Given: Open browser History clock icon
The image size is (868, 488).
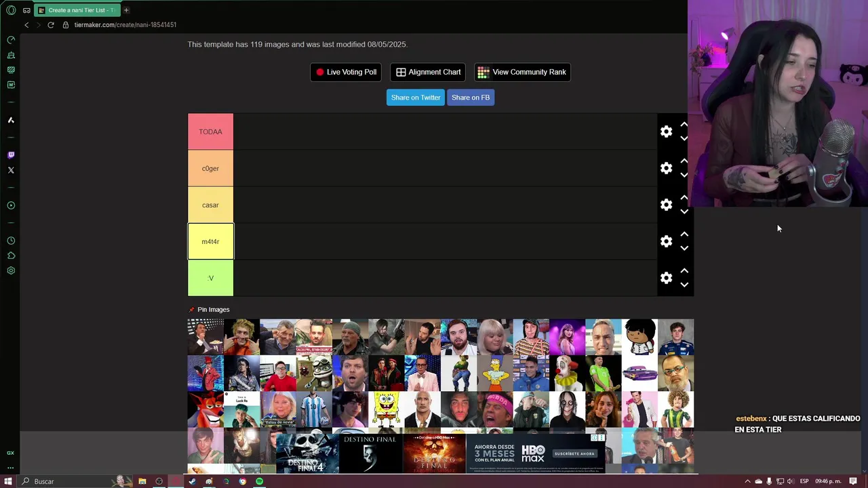Looking at the screenshot, I should tap(11, 241).
